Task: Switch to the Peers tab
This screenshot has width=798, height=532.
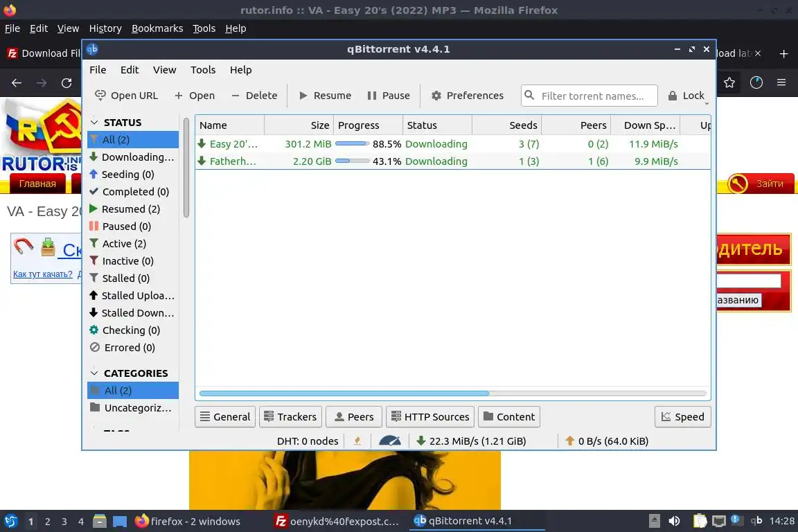Action: pos(354,416)
